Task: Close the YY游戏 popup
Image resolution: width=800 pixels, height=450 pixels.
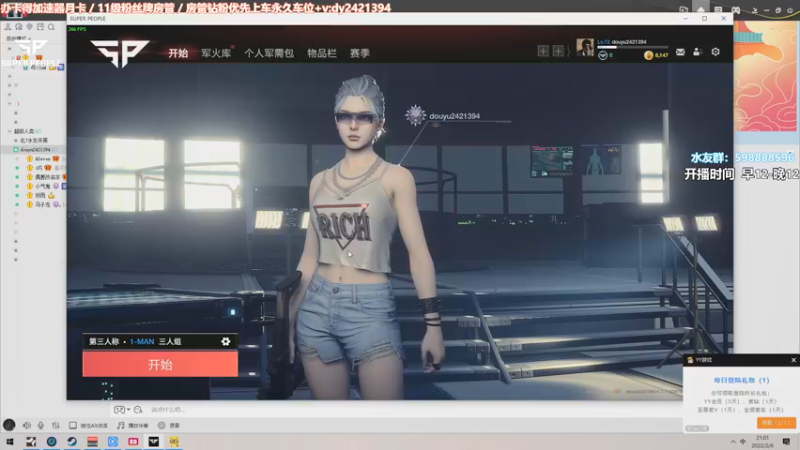Action: (793, 360)
